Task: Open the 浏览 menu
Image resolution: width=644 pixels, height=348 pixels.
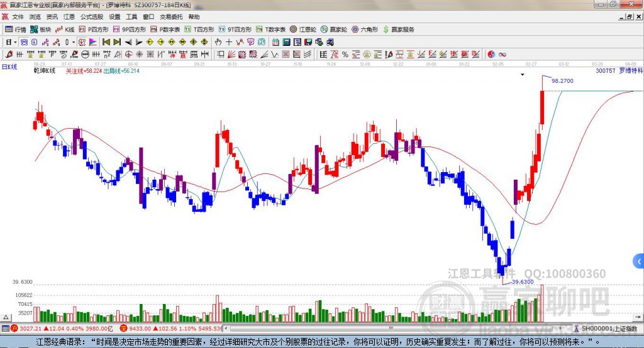Action: tap(35, 17)
